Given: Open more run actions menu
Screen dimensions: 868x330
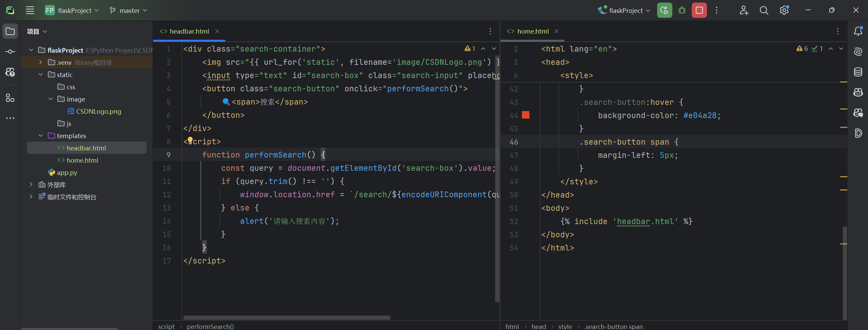Looking at the screenshot, I should 716,10.
